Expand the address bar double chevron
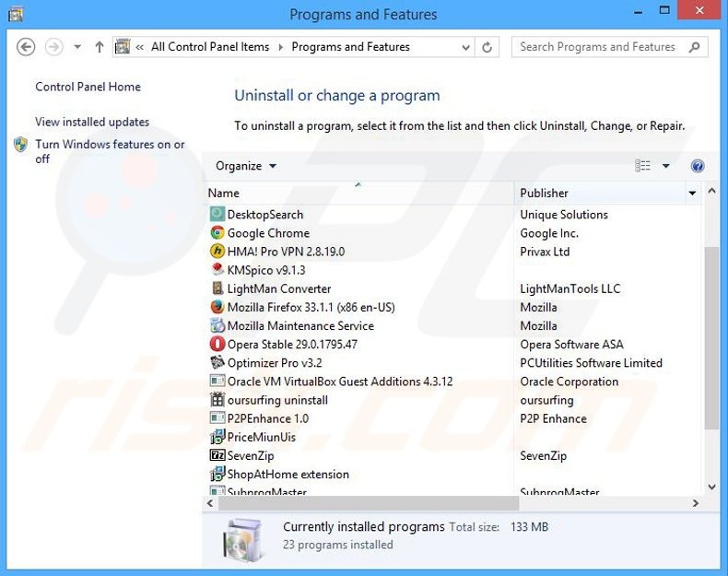The height and width of the screenshot is (576, 728). (x=139, y=47)
